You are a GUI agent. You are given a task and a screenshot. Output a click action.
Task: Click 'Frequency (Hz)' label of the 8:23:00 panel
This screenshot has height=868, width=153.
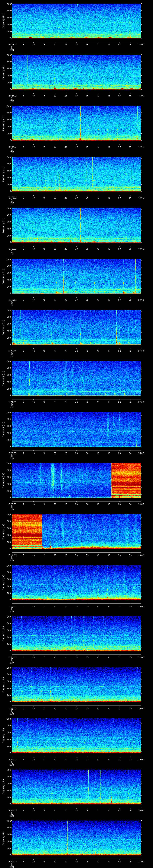pos(3,481)
